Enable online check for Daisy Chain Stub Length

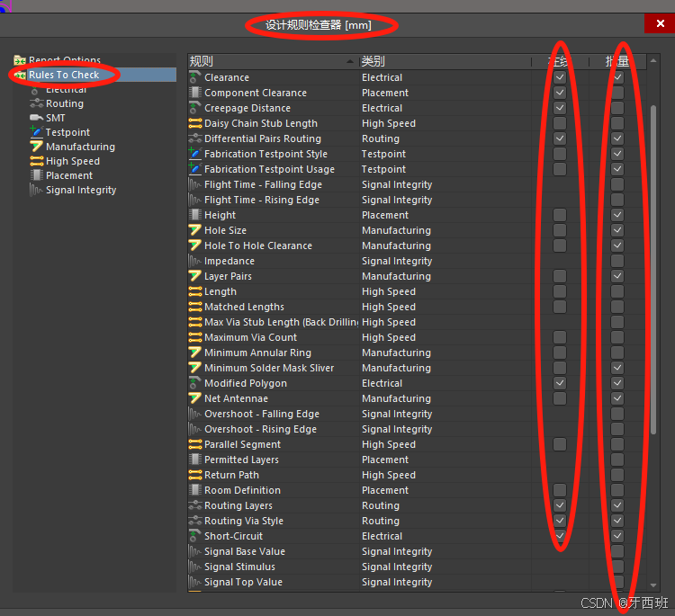click(x=560, y=123)
